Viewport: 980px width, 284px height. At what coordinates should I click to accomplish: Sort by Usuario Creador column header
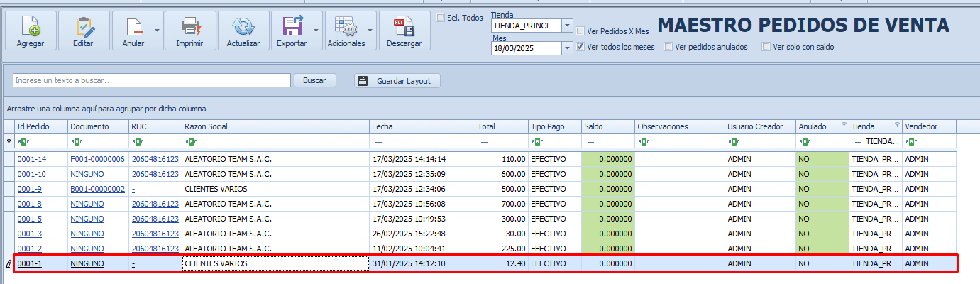pos(760,126)
